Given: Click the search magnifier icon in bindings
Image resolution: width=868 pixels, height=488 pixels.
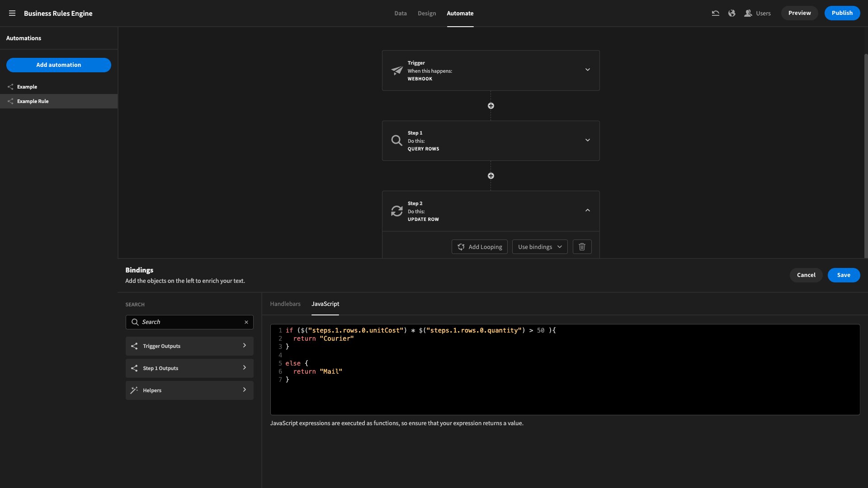Looking at the screenshot, I should 135,322.
